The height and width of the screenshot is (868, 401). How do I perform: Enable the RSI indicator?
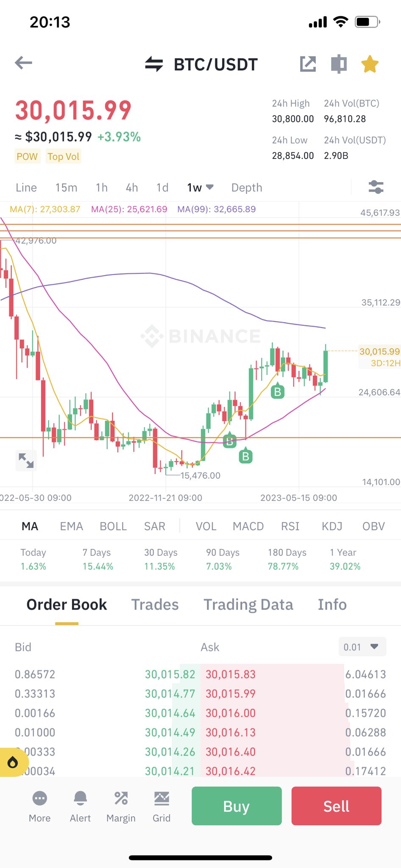pyautogui.click(x=290, y=526)
